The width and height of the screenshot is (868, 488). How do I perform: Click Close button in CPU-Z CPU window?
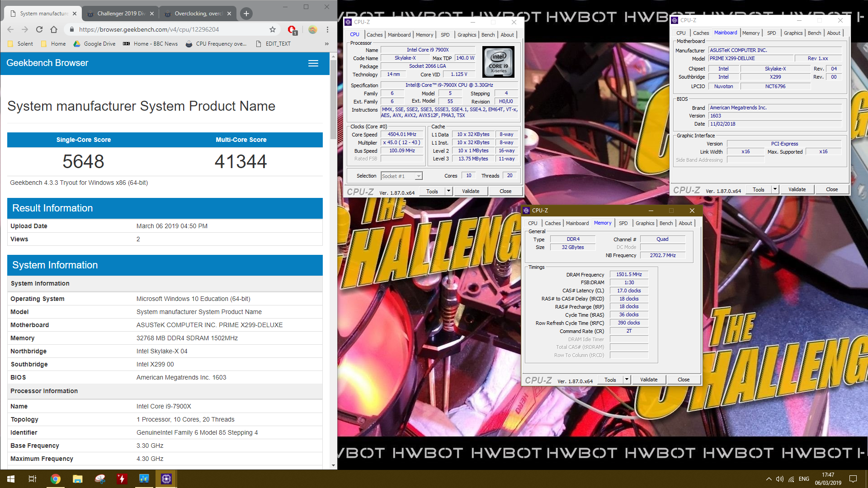pyautogui.click(x=505, y=192)
